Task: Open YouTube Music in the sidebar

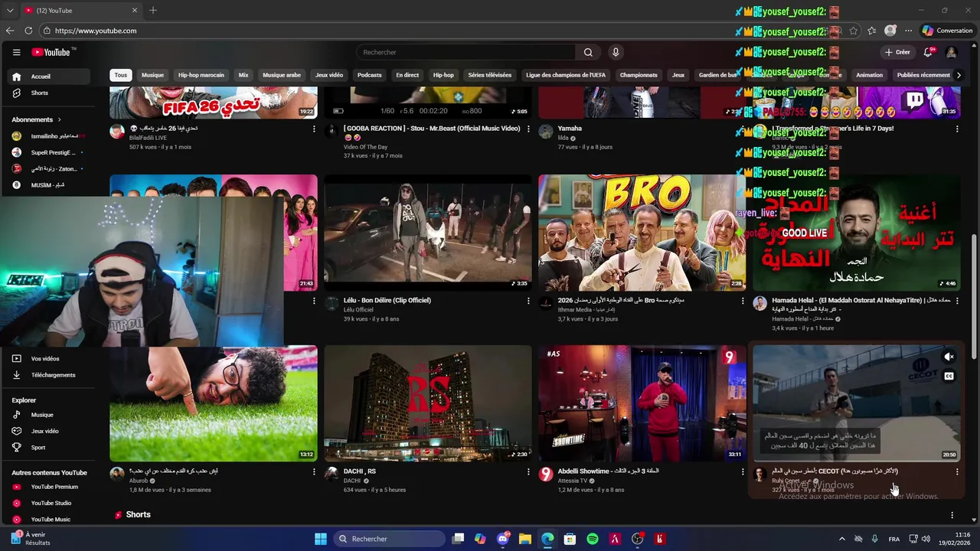Action: pos(47,519)
